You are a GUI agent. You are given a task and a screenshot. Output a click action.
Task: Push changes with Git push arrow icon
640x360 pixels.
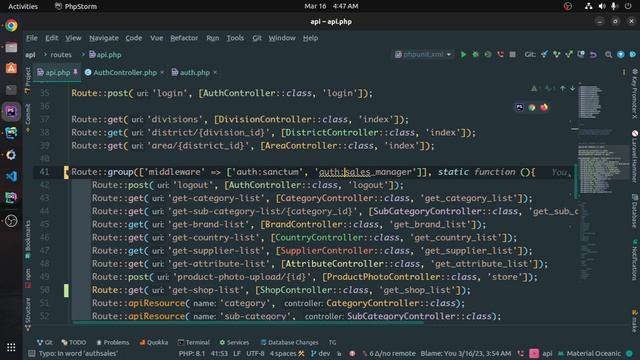coord(569,54)
